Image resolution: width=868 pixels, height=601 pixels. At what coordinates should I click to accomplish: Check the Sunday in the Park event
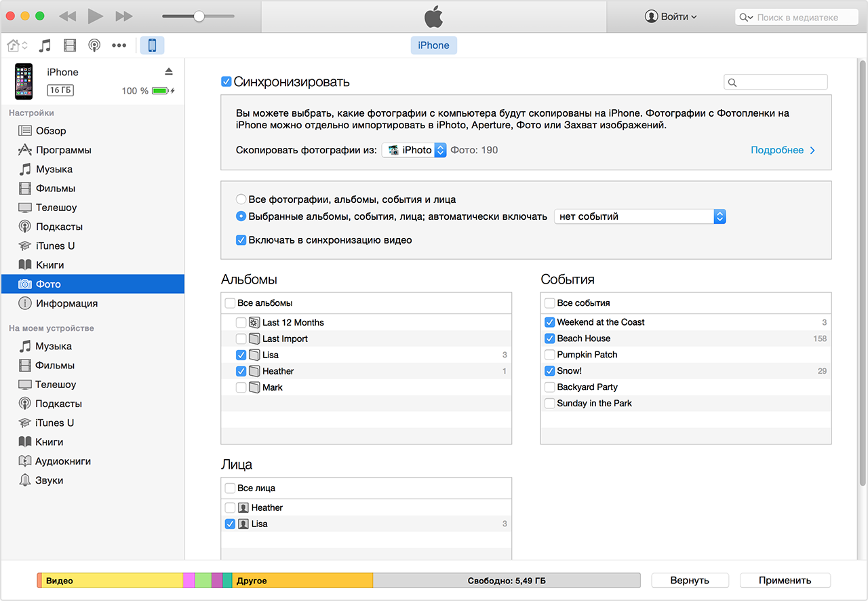click(x=550, y=404)
